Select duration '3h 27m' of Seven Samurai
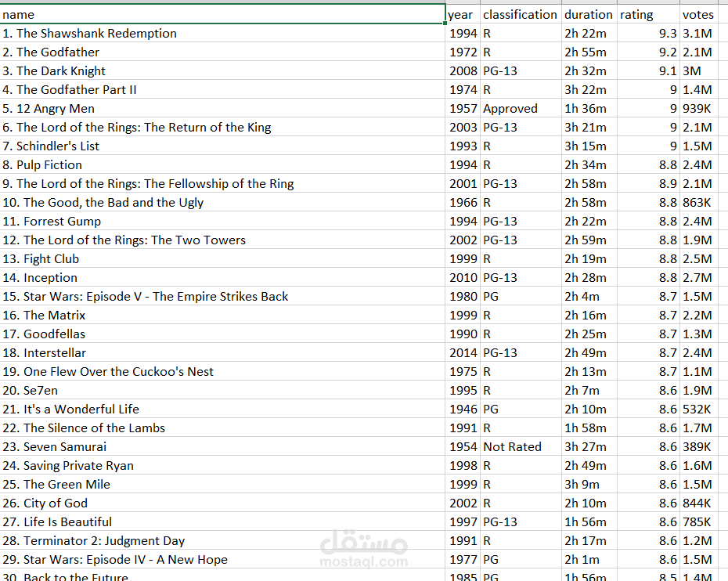The image size is (728, 581). [589, 447]
